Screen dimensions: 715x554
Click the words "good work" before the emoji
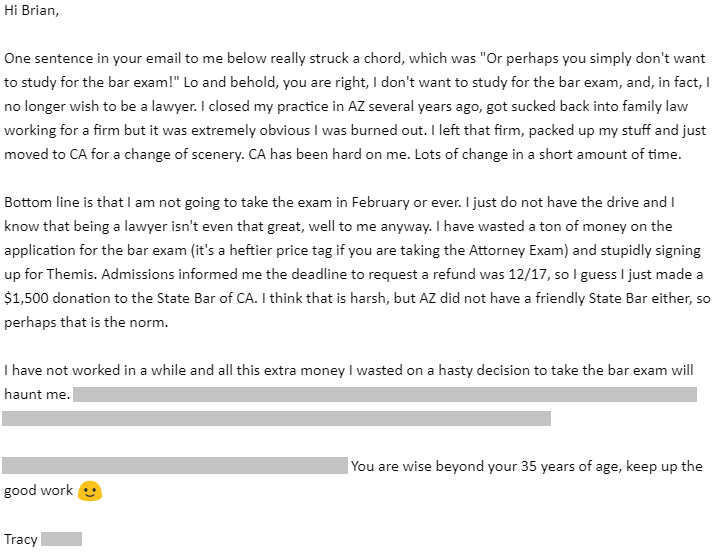click(x=39, y=491)
